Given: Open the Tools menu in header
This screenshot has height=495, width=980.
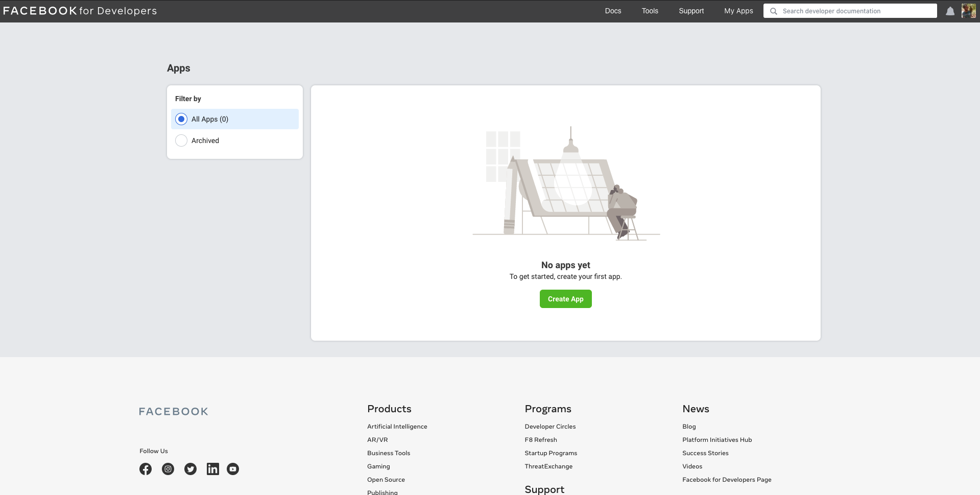Looking at the screenshot, I should point(650,11).
